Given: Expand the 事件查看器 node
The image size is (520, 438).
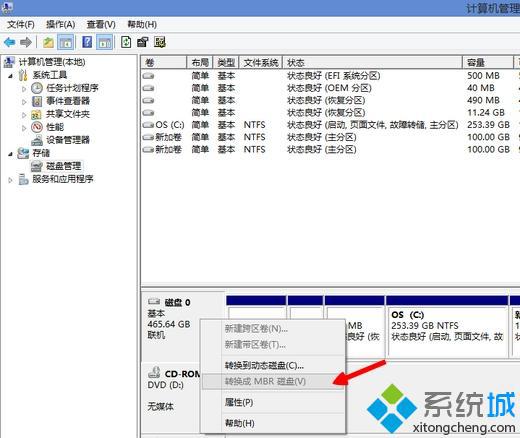Looking at the screenshot, I should 24,102.
